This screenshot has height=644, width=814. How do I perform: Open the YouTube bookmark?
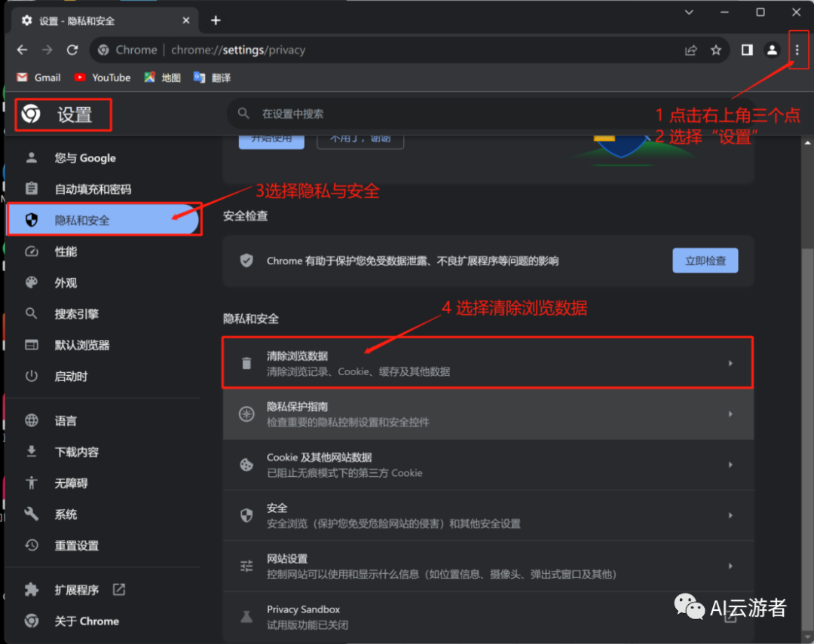(103, 78)
